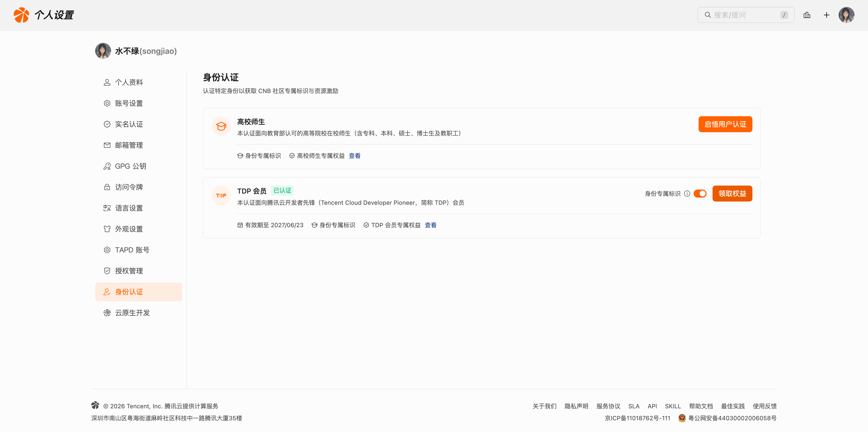868x432 pixels.
Task: Click the calendar icon beside 有效期至
Action: point(240,225)
